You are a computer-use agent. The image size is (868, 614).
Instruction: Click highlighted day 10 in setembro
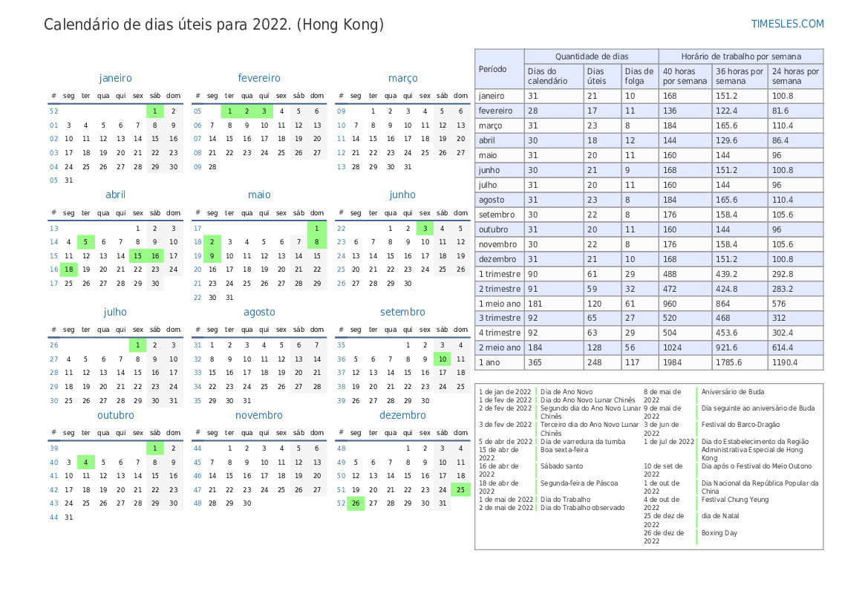pos(443,359)
